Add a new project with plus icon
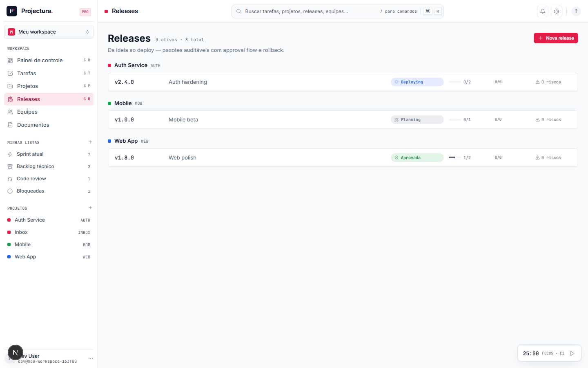The height and width of the screenshot is (368, 588). pos(90,208)
